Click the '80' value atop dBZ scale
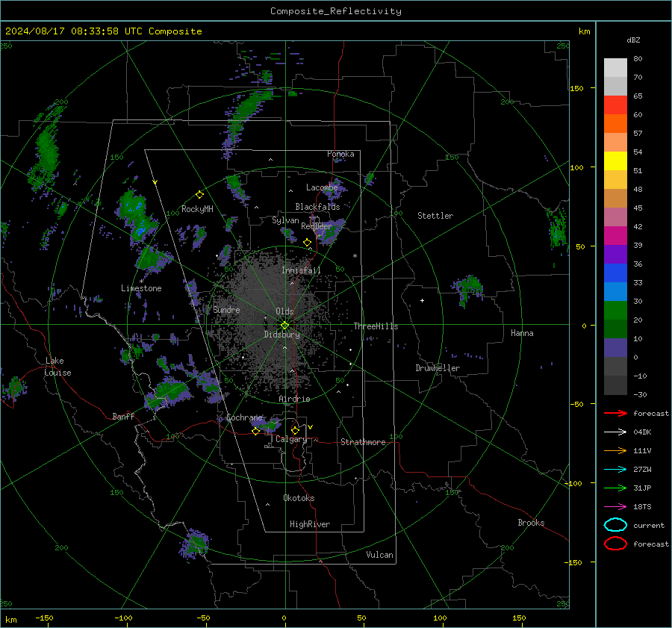This screenshot has height=628, width=672. point(638,59)
